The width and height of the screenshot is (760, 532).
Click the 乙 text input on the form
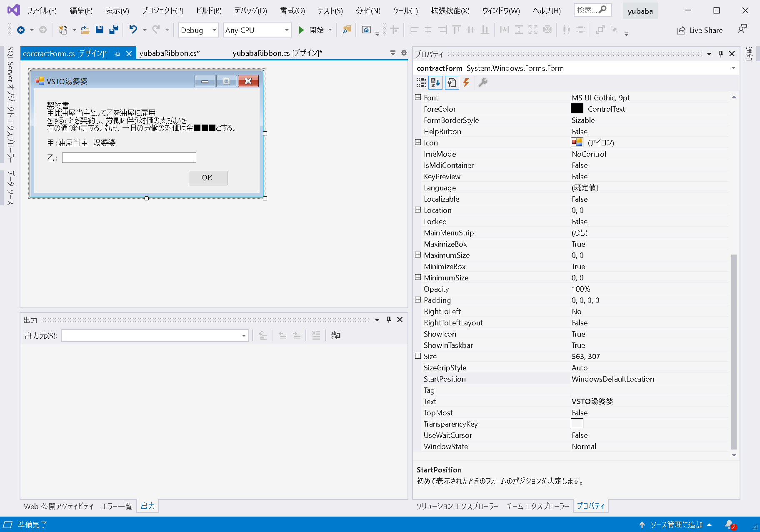(x=129, y=157)
